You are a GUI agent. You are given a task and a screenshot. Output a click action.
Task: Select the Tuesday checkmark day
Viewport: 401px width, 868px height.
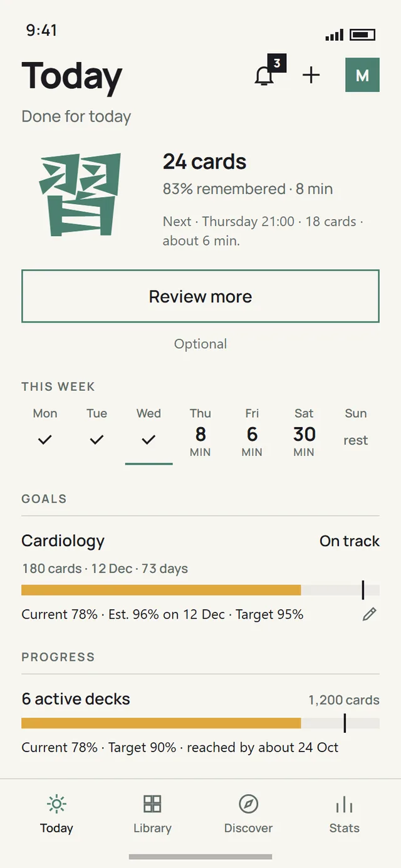coord(96,432)
